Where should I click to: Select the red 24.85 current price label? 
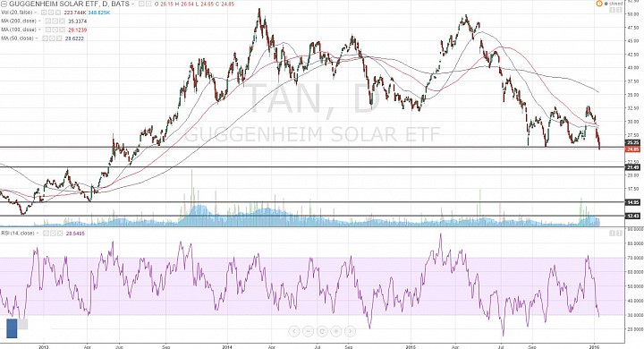[x=632, y=149]
